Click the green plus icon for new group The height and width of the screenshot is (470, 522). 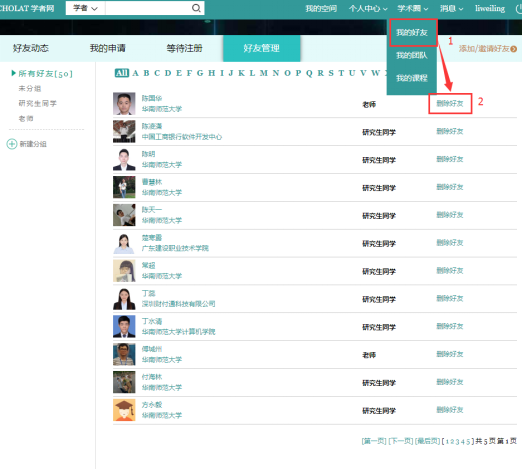pyautogui.click(x=12, y=144)
